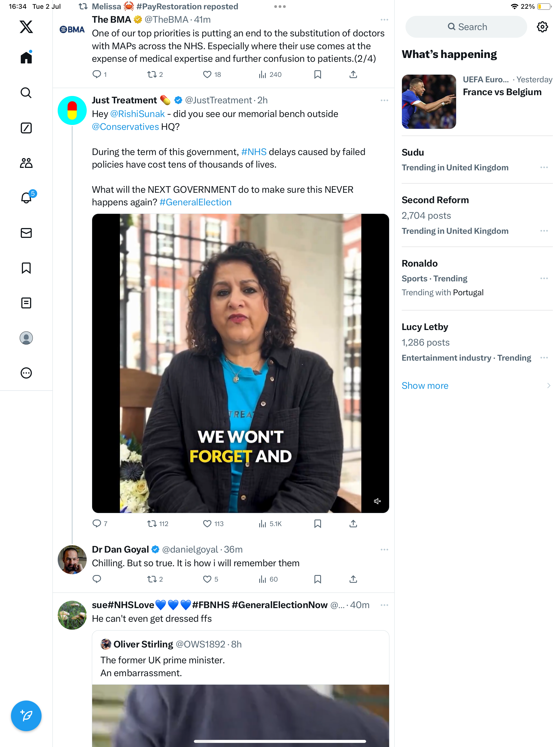Open the Bookmarks sidebar item
Image resolution: width=560 pixels, height=747 pixels.
[26, 268]
